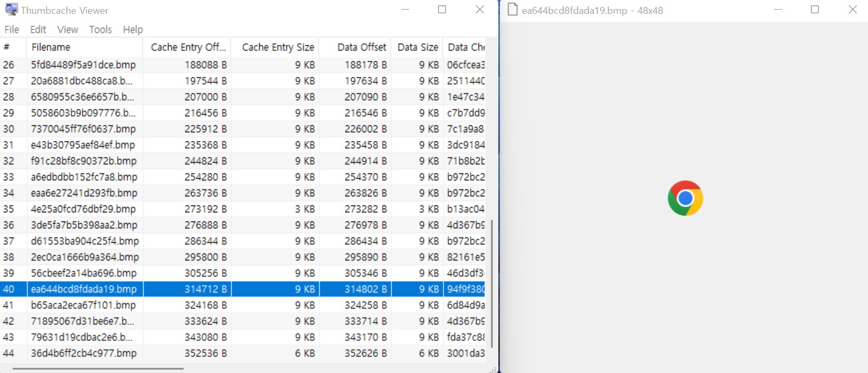Image resolution: width=868 pixels, height=373 pixels.
Task: Click the vertical scrollbar of the cache list
Action: coord(491,283)
